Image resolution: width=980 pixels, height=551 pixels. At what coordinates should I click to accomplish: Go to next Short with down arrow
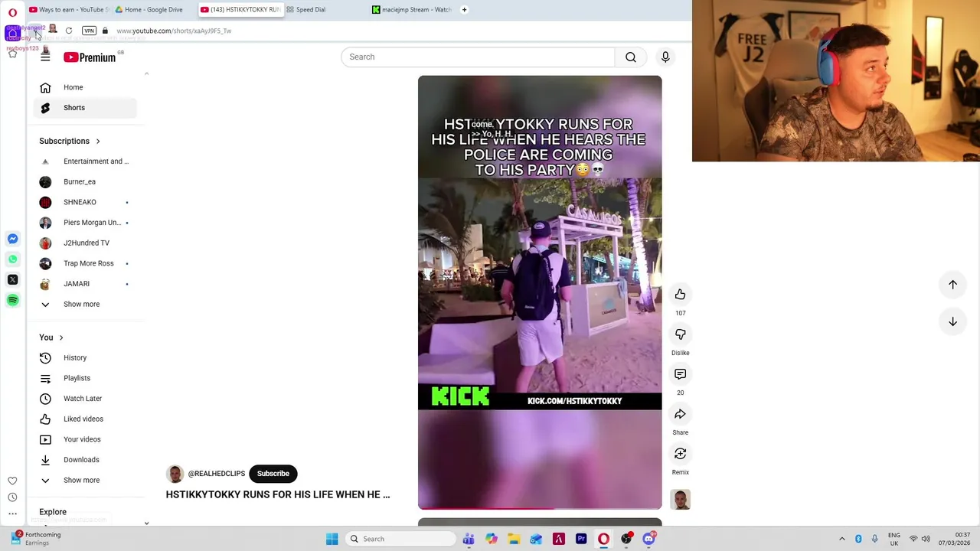pyautogui.click(x=952, y=322)
